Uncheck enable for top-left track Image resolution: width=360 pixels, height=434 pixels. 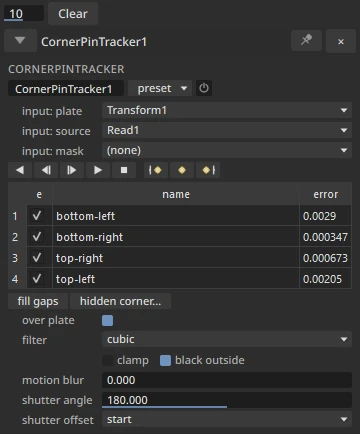[x=37, y=279]
